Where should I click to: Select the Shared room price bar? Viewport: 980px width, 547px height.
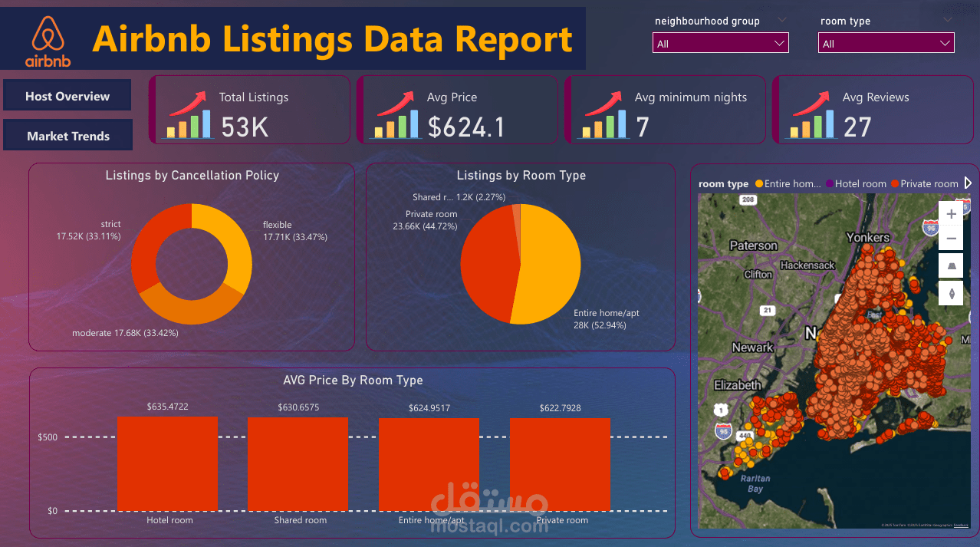pos(298,463)
